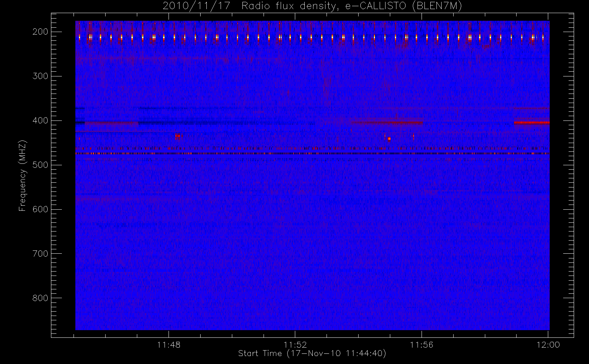Click the 200 frequency tick label
Screen dimensions: 589x364
click(x=40, y=32)
